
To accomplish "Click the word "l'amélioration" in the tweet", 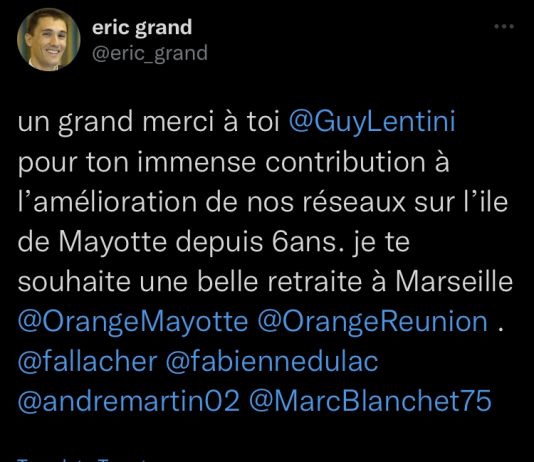I will click(x=107, y=202).
